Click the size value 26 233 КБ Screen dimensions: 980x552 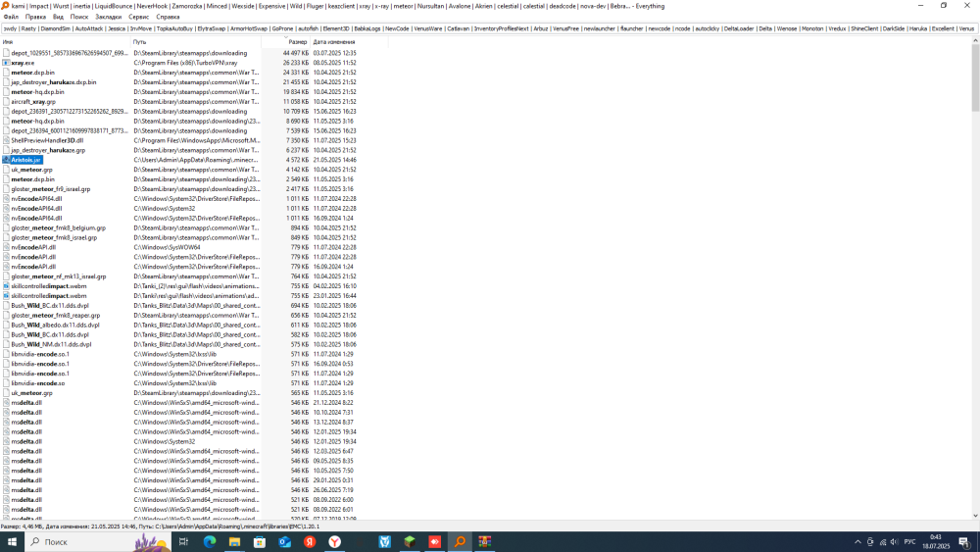[296, 63]
